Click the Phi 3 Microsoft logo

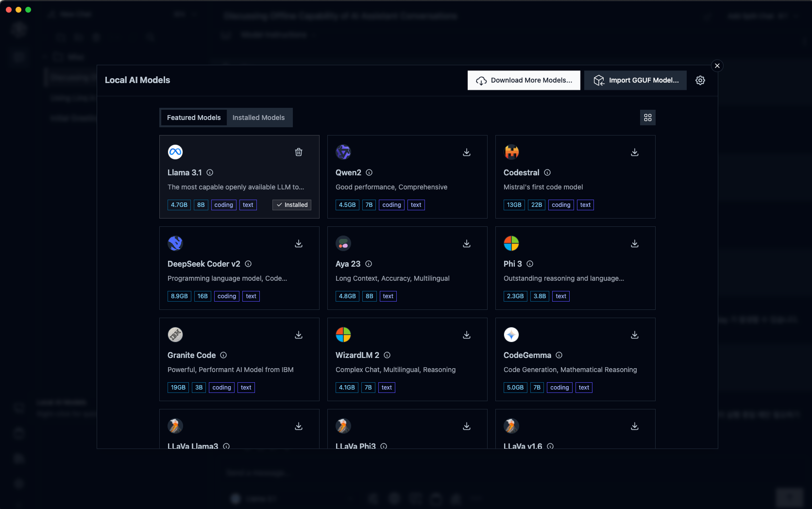point(511,243)
